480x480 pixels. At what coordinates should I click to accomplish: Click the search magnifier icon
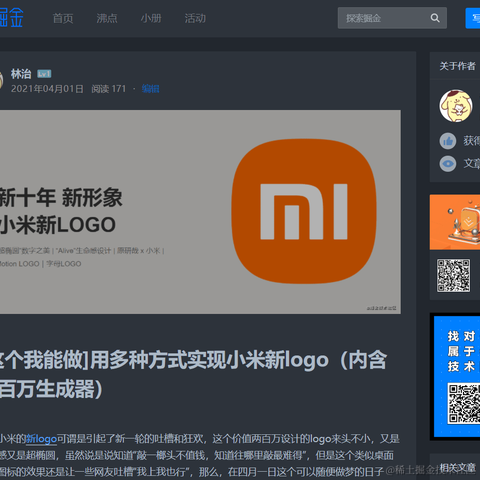(x=435, y=18)
